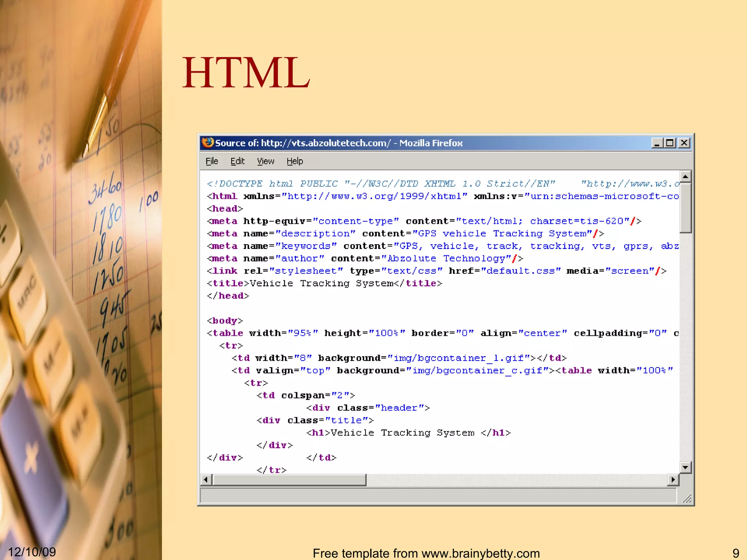The image size is (747, 560).
Task: Click the horizontal scrollbar right arrow
Action: (673, 479)
